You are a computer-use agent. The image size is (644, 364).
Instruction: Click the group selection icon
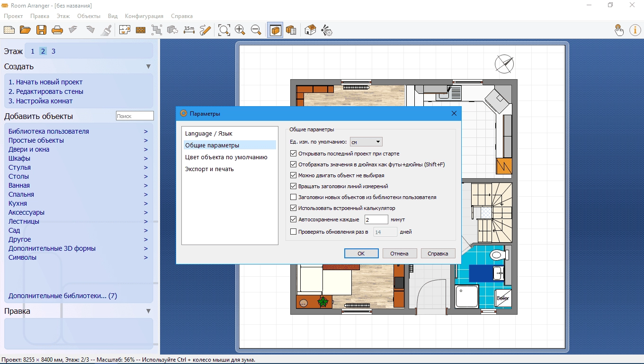coord(157,30)
